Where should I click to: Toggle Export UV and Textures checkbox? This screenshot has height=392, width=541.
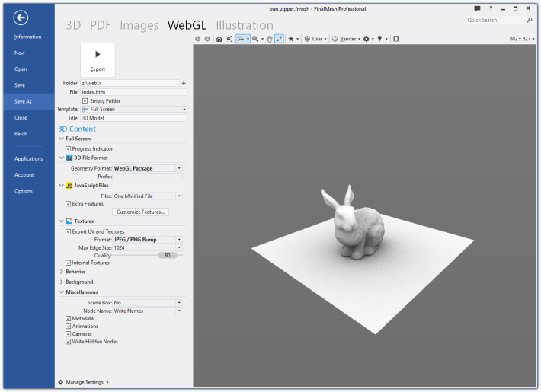pyautogui.click(x=69, y=231)
